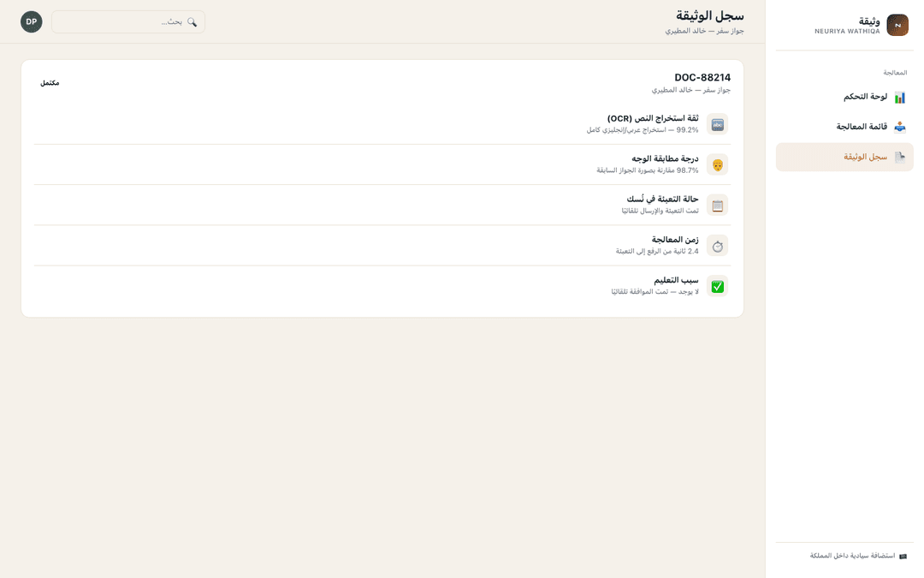Click the sovereign hosting footer label
Viewport: 924px width, 578px height.
click(x=852, y=556)
